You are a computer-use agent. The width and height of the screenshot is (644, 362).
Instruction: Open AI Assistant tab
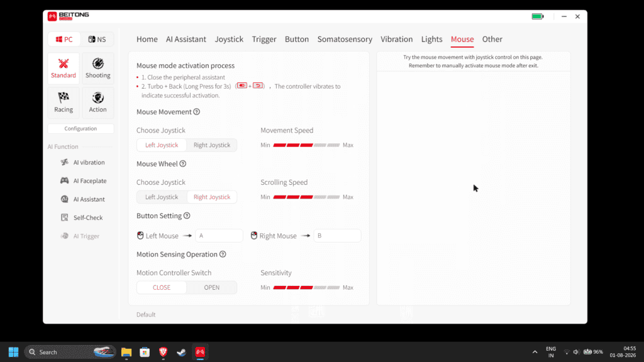186,39
